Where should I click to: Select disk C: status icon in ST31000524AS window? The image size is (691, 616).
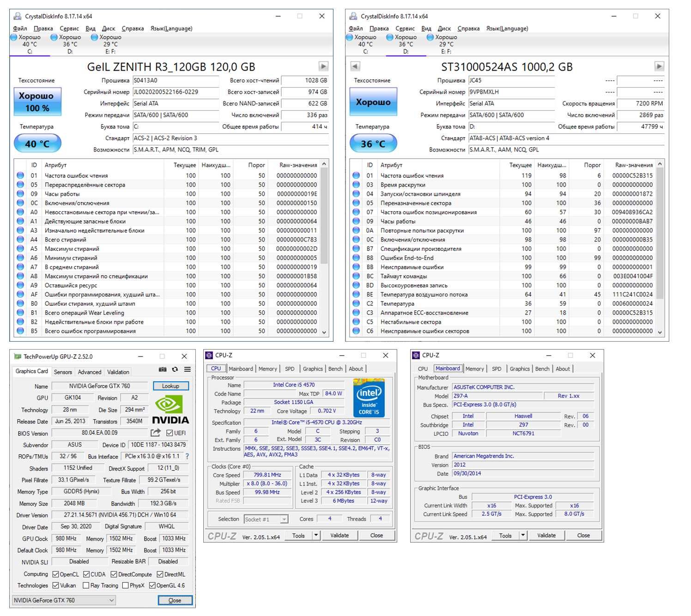350,37
